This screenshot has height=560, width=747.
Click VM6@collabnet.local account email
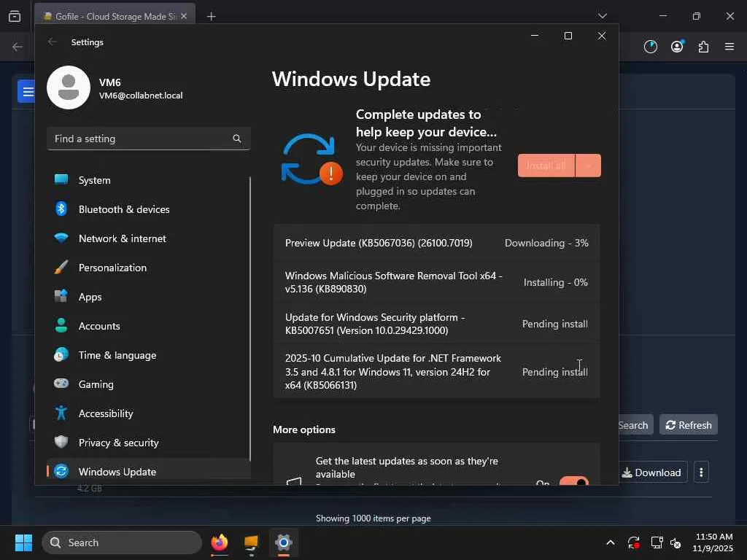[141, 96]
